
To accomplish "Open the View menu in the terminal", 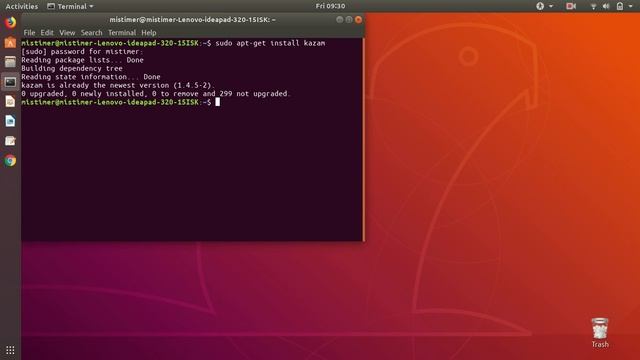I will point(67,33).
